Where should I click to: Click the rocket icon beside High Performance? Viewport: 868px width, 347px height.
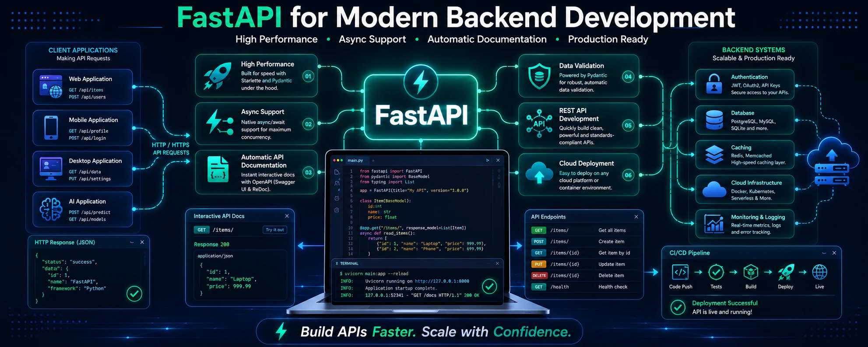218,75
